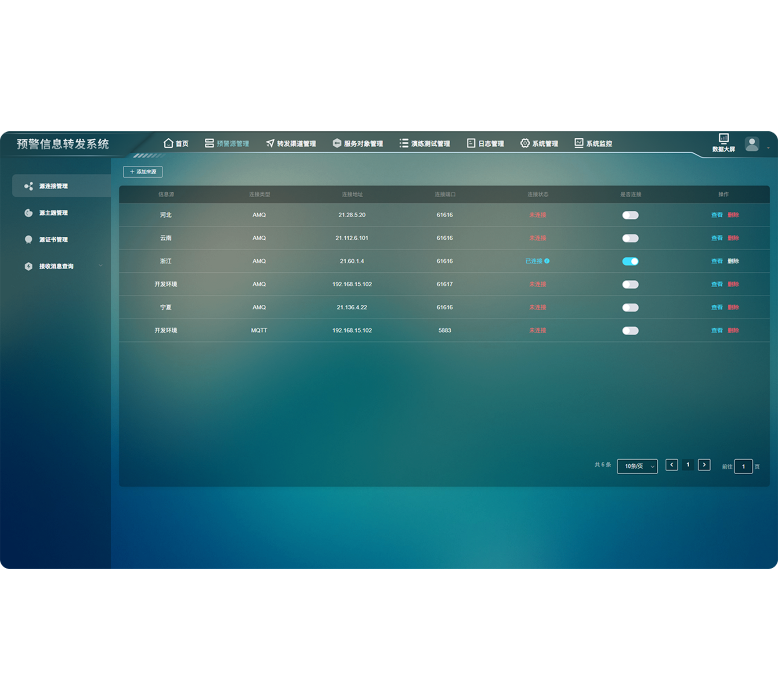The height and width of the screenshot is (700, 778).
Task: Click the 是否连接 column header
Action: click(630, 194)
